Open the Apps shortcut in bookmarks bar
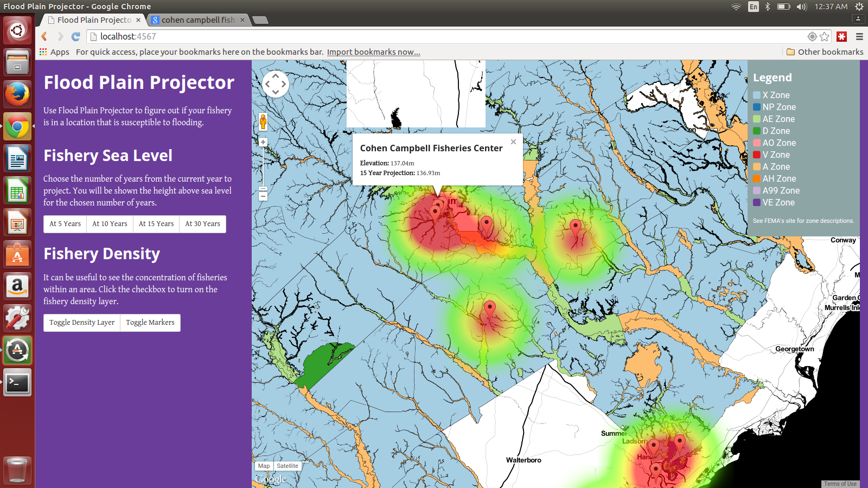 tap(54, 52)
